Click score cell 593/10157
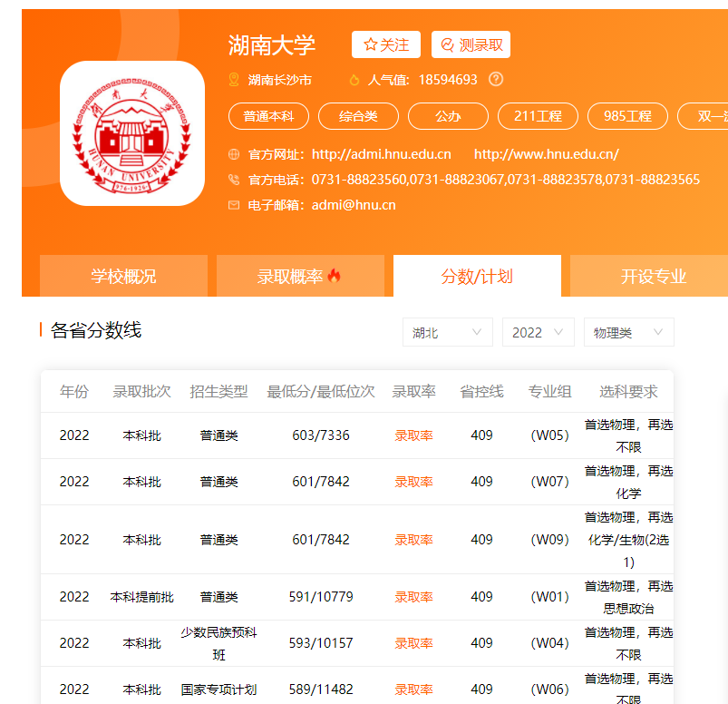Screen dimensions: 728x704 click(321, 643)
